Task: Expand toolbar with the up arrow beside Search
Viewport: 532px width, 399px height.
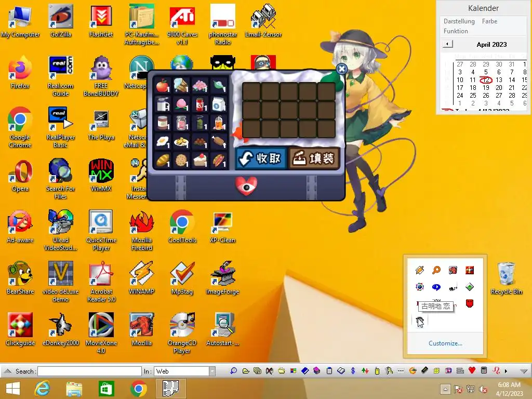Action: pos(8,371)
